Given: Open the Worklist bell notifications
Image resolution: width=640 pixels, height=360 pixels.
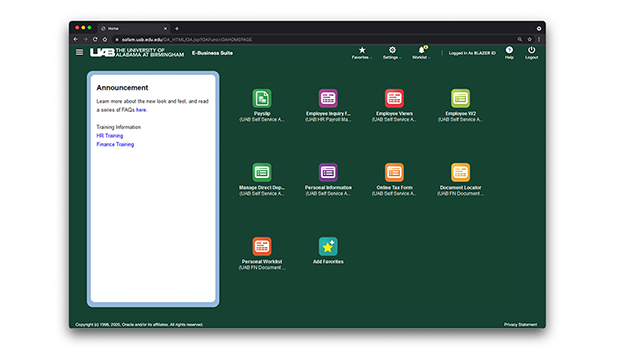Looking at the screenshot, I should pos(421,53).
